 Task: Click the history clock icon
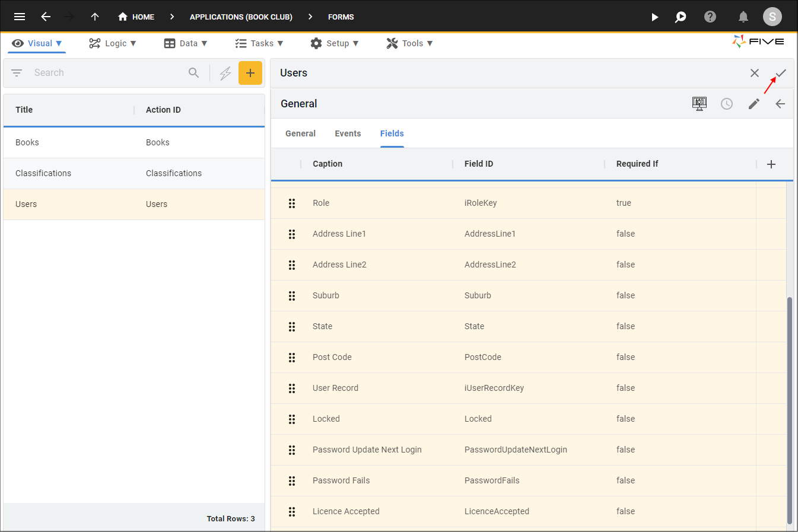727,104
